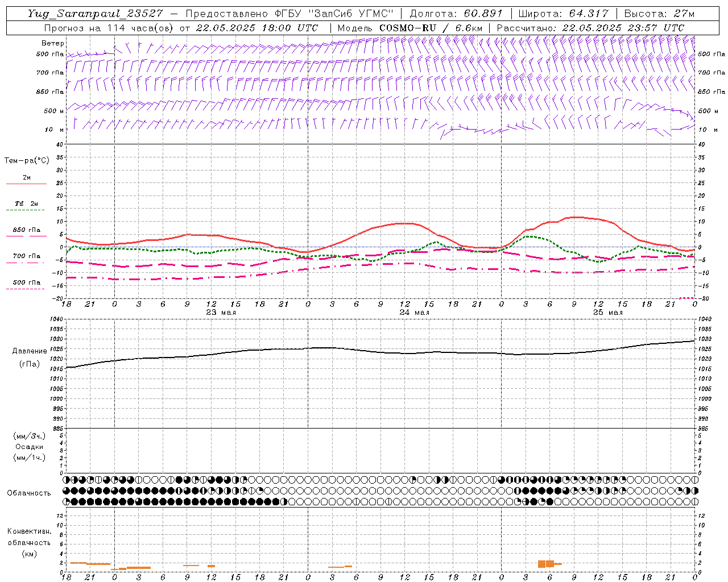Click the black pressure curve line
This screenshot has width=728, height=582.
tap(381, 352)
